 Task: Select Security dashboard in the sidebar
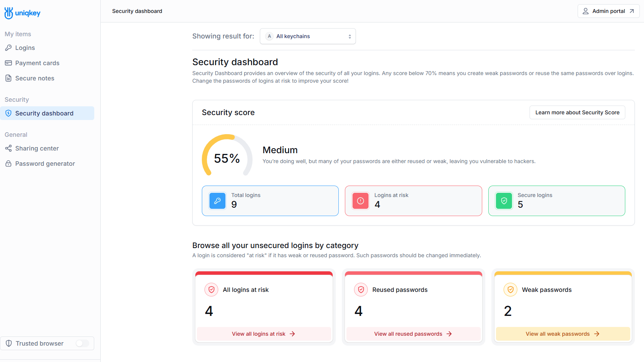pos(47,113)
